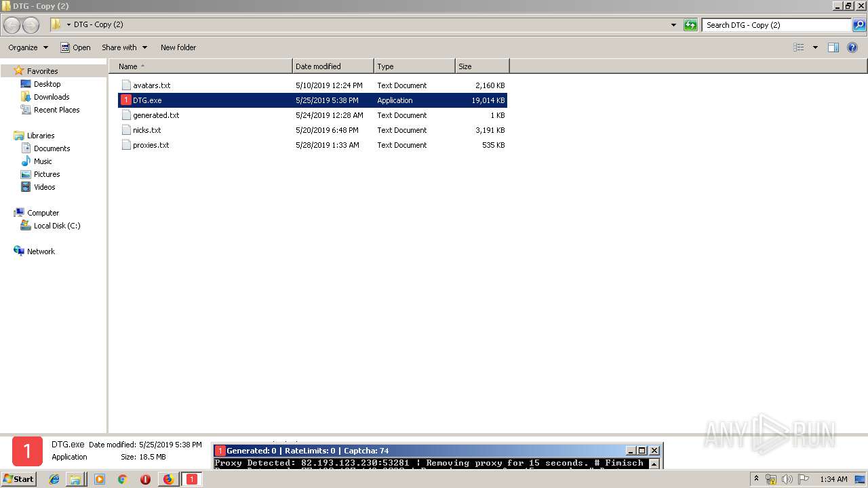Open media player taskbar icon
Viewport: 868px width, 488px height.
click(100, 479)
